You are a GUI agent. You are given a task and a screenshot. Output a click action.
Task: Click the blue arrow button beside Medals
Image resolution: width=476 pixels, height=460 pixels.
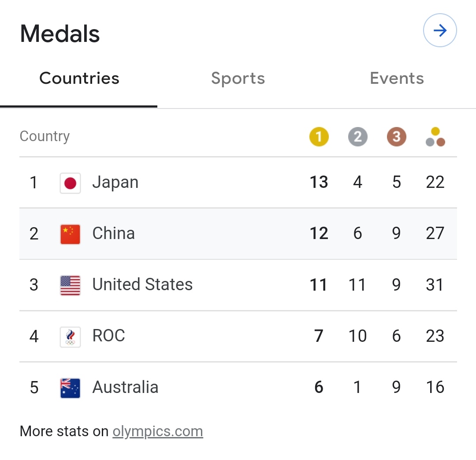pyautogui.click(x=440, y=30)
